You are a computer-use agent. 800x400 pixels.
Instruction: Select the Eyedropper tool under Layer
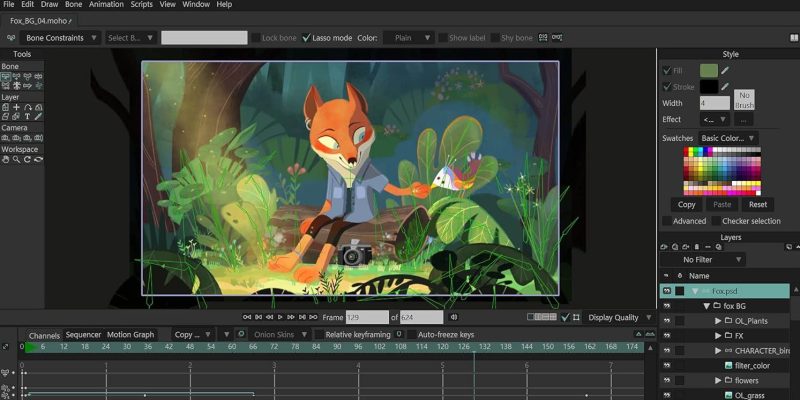pos(38,117)
